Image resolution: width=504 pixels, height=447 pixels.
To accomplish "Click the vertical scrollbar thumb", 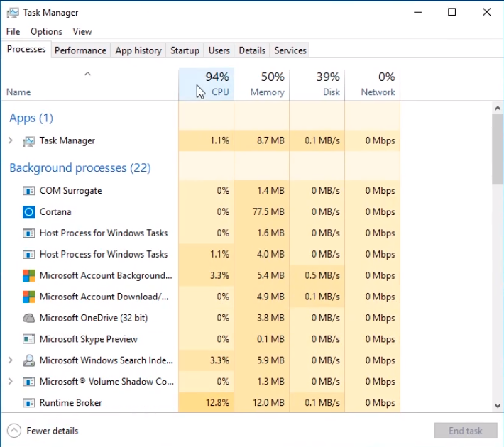I will pyautogui.click(x=498, y=150).
